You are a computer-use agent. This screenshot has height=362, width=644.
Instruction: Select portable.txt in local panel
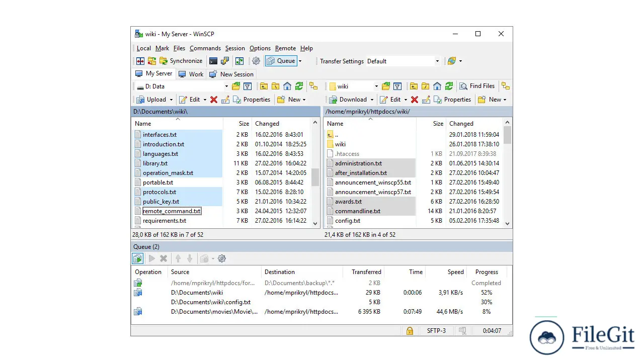[x=158, y=183]
